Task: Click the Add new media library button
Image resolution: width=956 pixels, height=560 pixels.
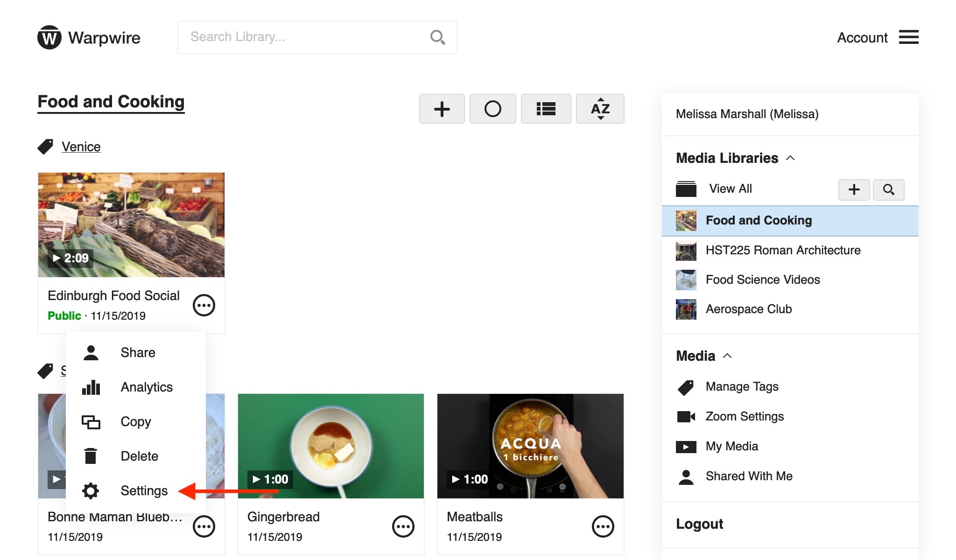Action: (854, 189)
